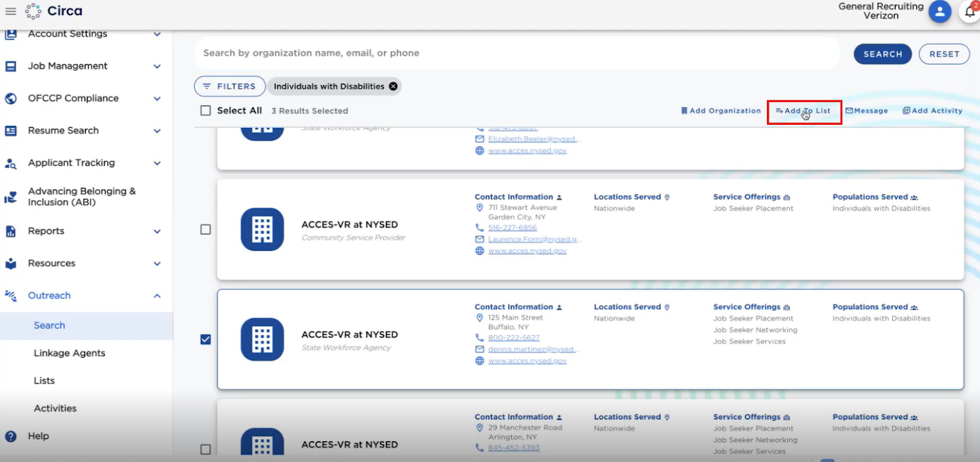Open the hamburger navigation menu
Screen dimensions: 980x462
click(10, 11)
